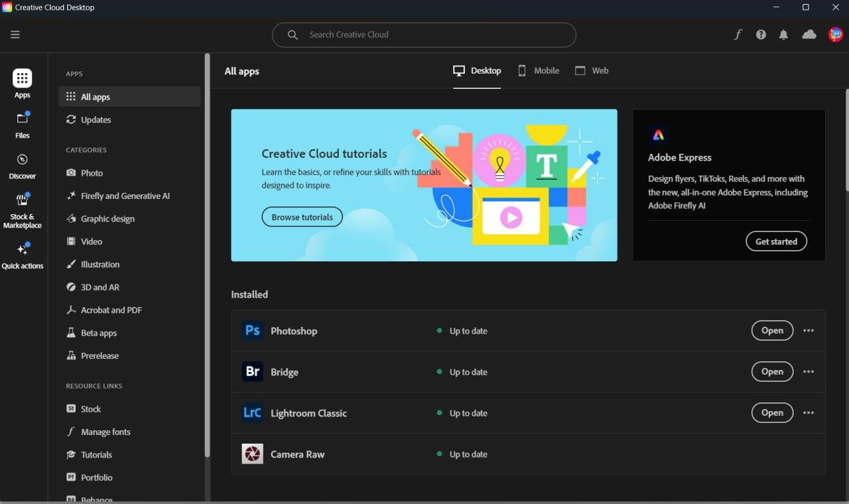
Task: Check the cloud sync status icon
Action: [x=809, y=34]
